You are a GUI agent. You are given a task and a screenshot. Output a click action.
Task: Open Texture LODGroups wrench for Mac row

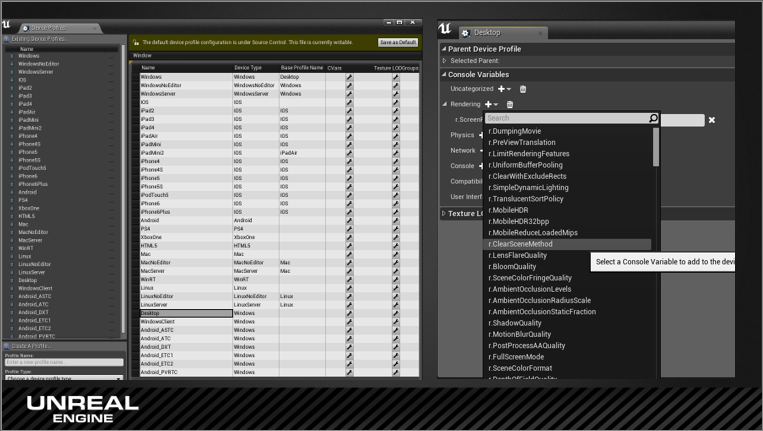[x=396, y=254]
